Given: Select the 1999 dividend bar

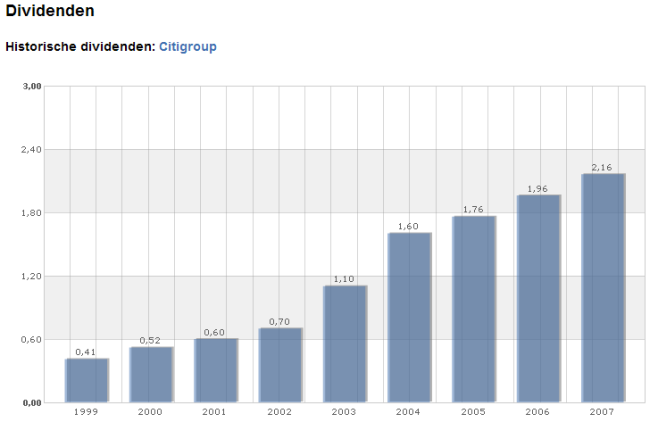Looking at the screenshot, I should 87,381.
